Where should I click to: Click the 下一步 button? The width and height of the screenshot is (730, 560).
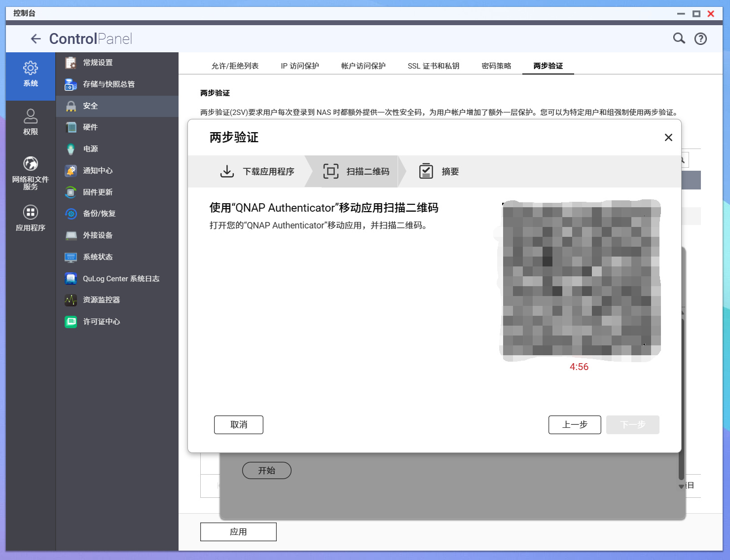pos(633,425)
